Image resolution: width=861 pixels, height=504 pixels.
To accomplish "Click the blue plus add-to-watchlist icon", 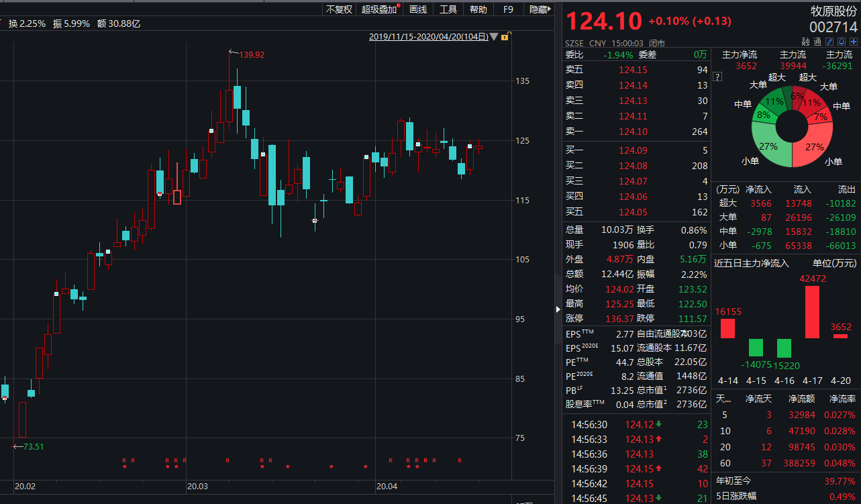I will [853, 42].
